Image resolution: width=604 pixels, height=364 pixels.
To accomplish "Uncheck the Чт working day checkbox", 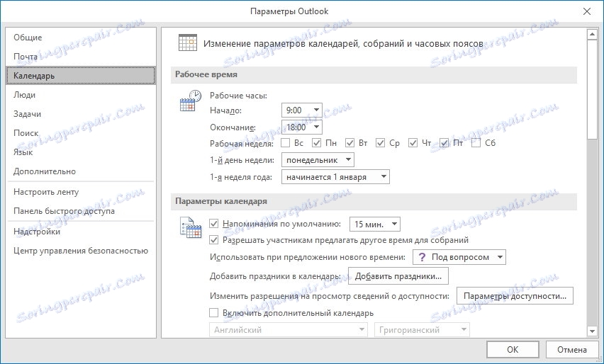I will point(413,143).
